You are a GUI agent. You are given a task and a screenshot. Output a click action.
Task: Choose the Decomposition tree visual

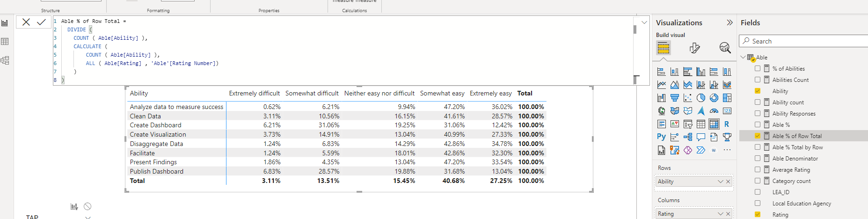[687, 137]
